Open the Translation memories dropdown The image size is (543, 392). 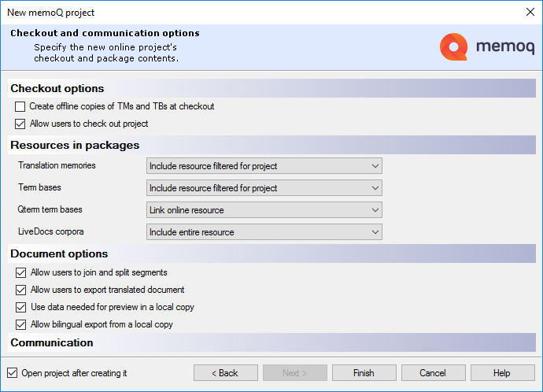point(264,166)
